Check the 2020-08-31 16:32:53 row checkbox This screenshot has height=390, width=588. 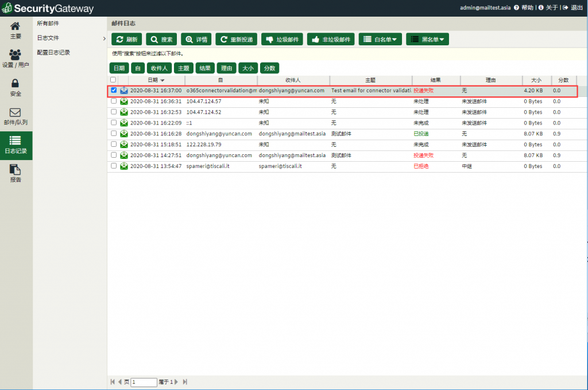click(114, 112)
